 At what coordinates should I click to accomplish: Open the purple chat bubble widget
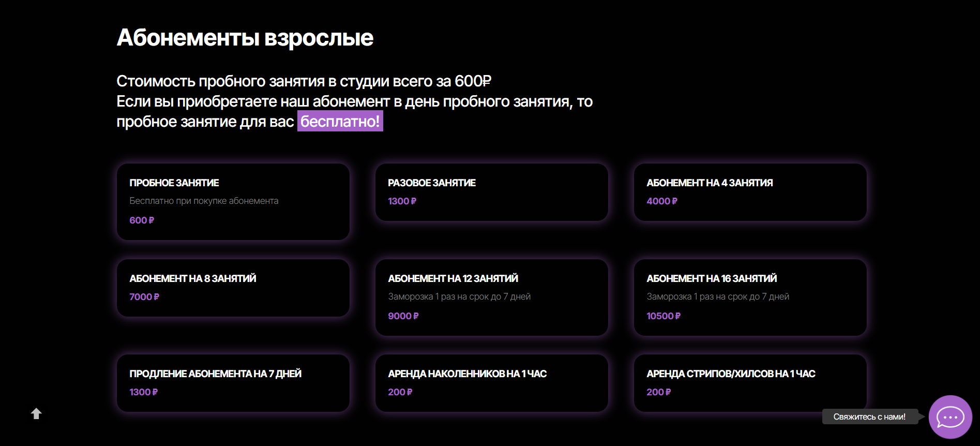coord(950,417)
